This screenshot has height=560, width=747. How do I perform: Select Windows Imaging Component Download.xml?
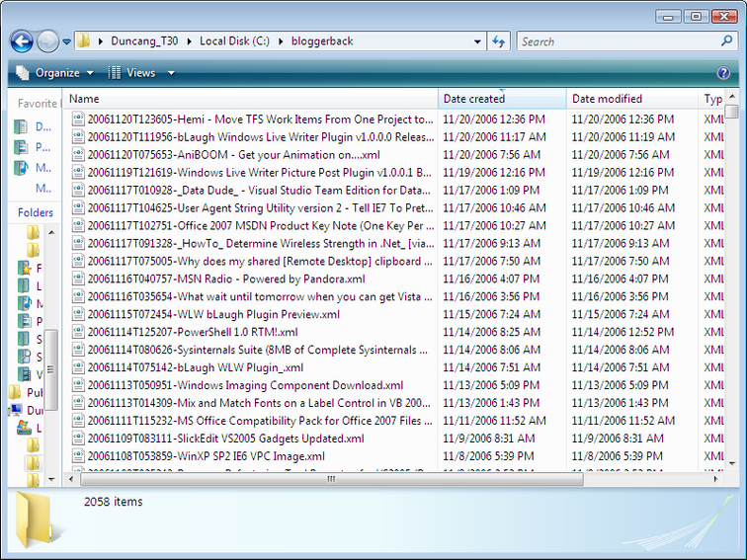(245, 385)
